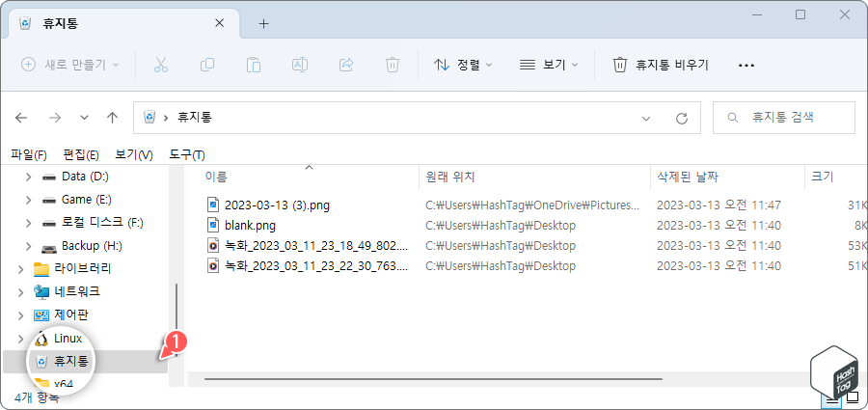Open the 정렬 sort dropdown
The image size is (868, 410).
coord(464,65)
